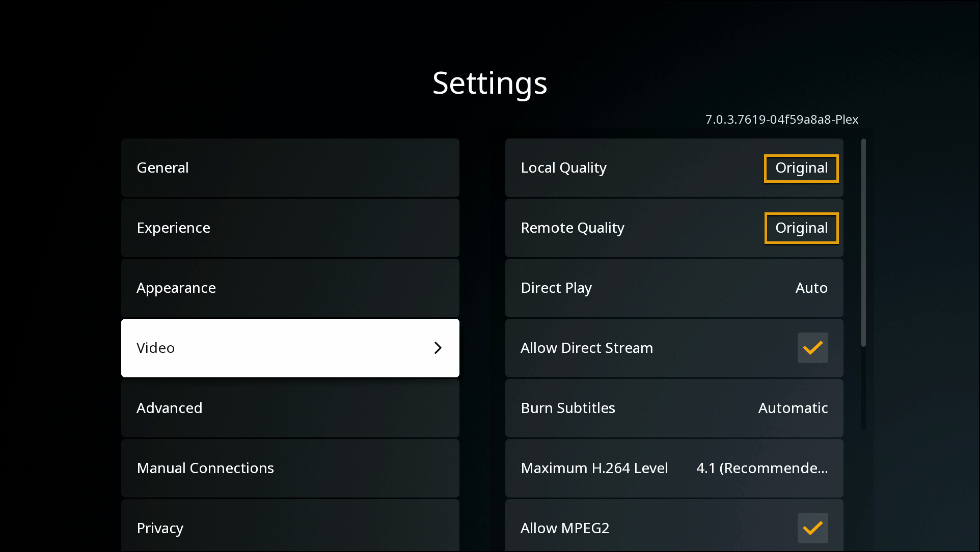
Task: Change Burn Subtitles from Automatic
Action: [673, 408]
